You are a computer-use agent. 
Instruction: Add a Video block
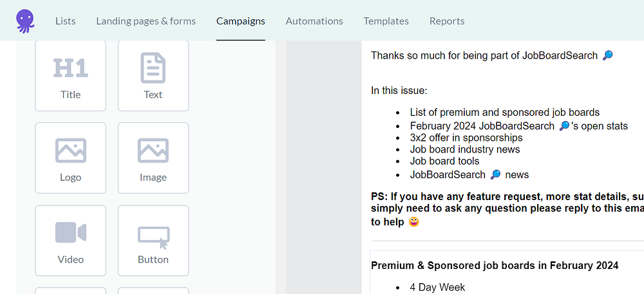point(70,240)
